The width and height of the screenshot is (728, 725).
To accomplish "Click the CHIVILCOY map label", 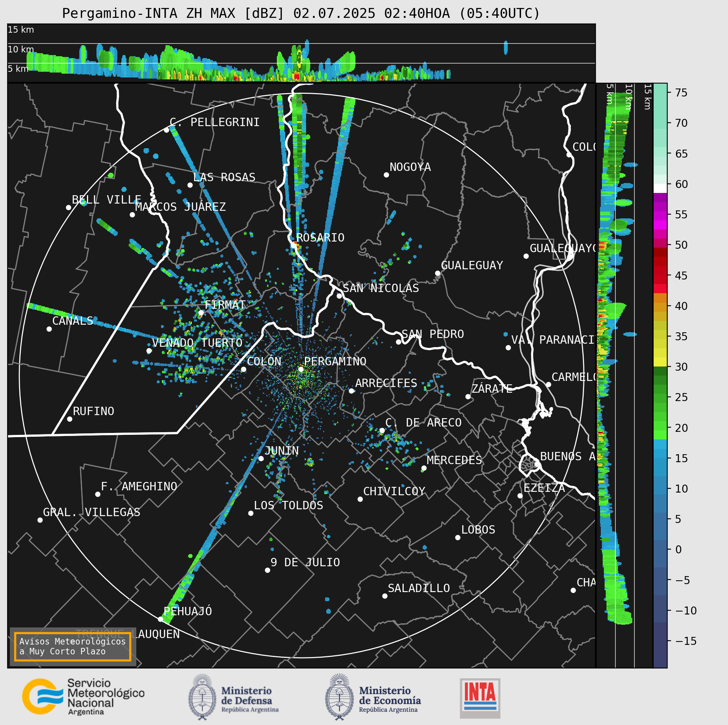I will click(x=394, y=491).
